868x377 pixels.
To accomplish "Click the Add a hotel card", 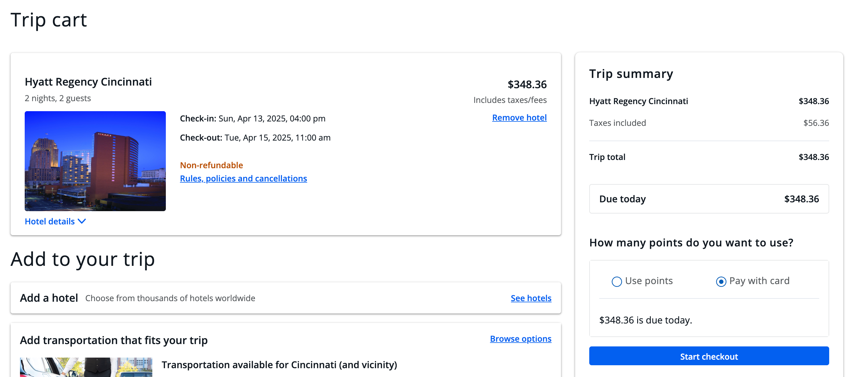I will click(x=236, y=298).
